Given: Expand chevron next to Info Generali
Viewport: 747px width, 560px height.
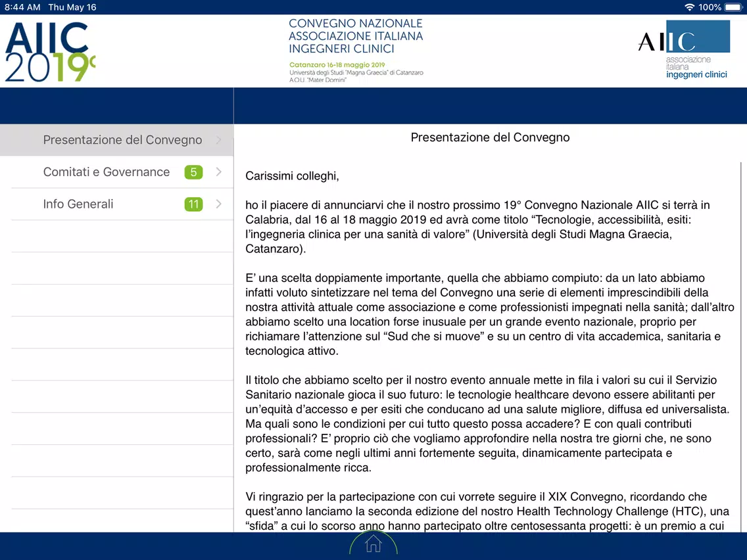Looking at the screenshot, I should point(219,204).
